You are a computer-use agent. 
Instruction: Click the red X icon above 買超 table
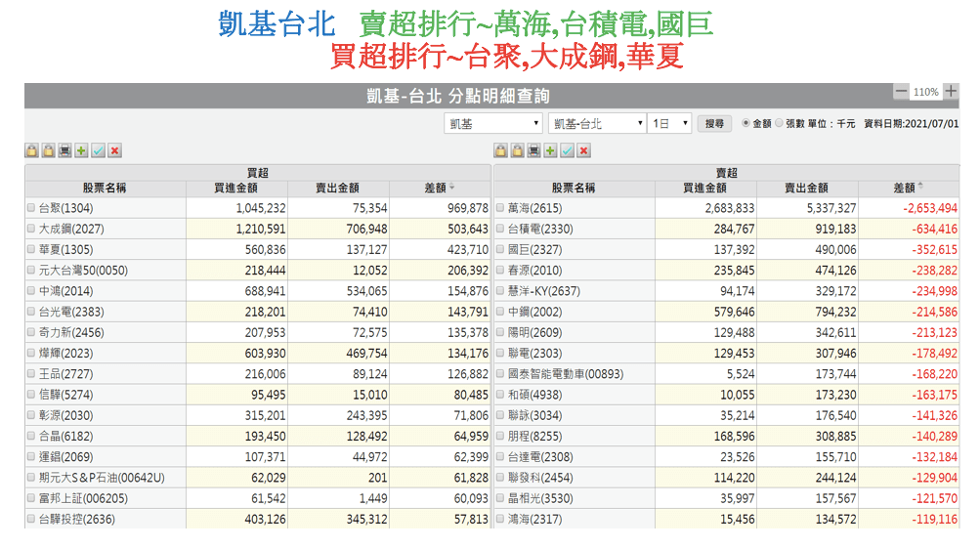pos(115,150)
